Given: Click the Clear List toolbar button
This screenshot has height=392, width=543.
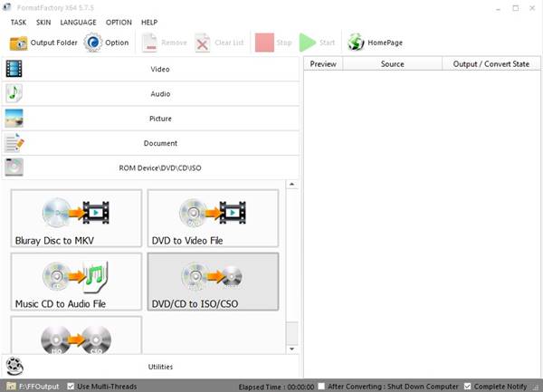Looking at the screenshot, I should point(219,43).
